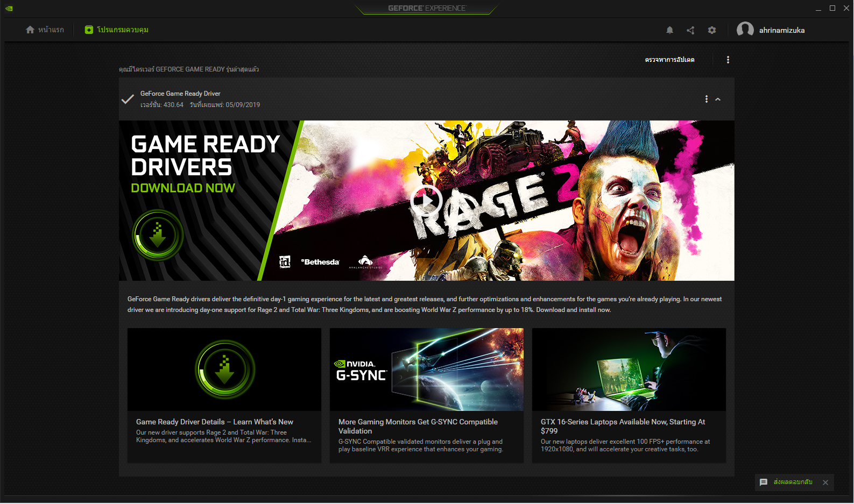Maximize the GeForce Experience window
The image size is (854, 504).
pos(832,8)
